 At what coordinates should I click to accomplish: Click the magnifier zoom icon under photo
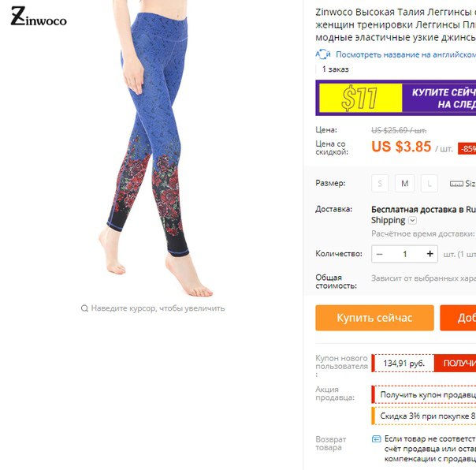84,308
